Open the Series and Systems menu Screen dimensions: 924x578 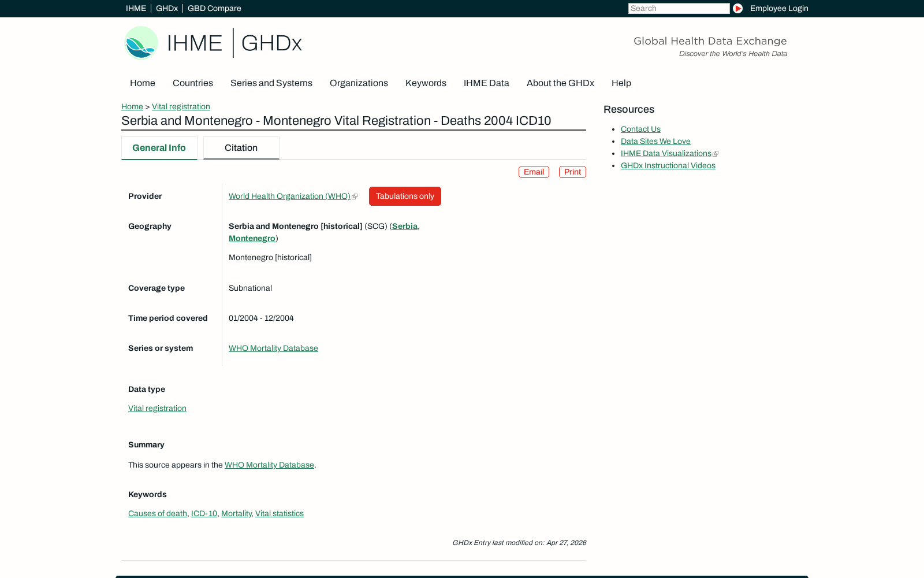pos(271,83)
